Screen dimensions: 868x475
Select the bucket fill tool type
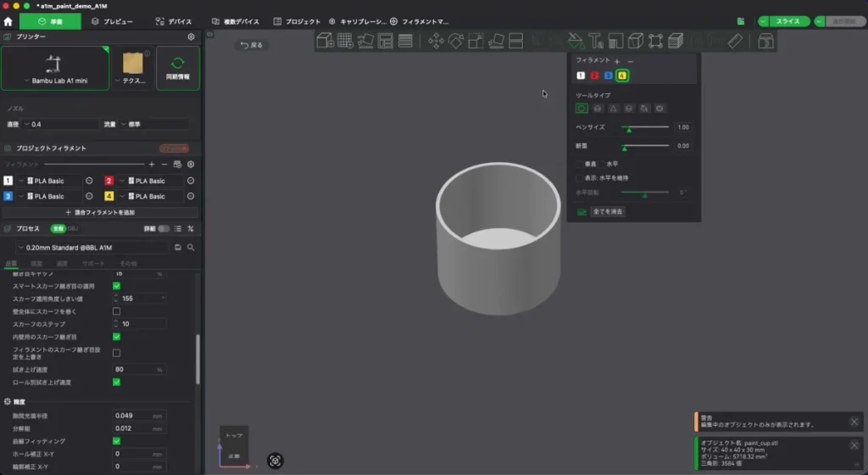pyautogui.click(x=644, y=109)
